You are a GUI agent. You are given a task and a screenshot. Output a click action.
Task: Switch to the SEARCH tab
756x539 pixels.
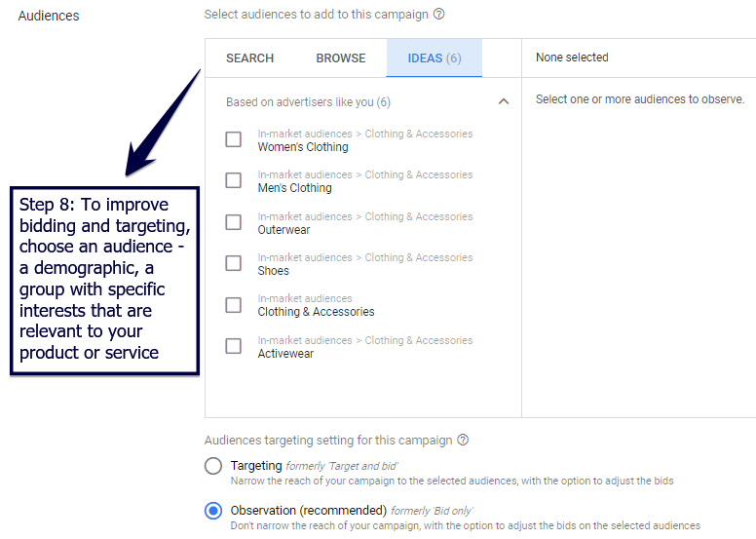click(249, 58)
